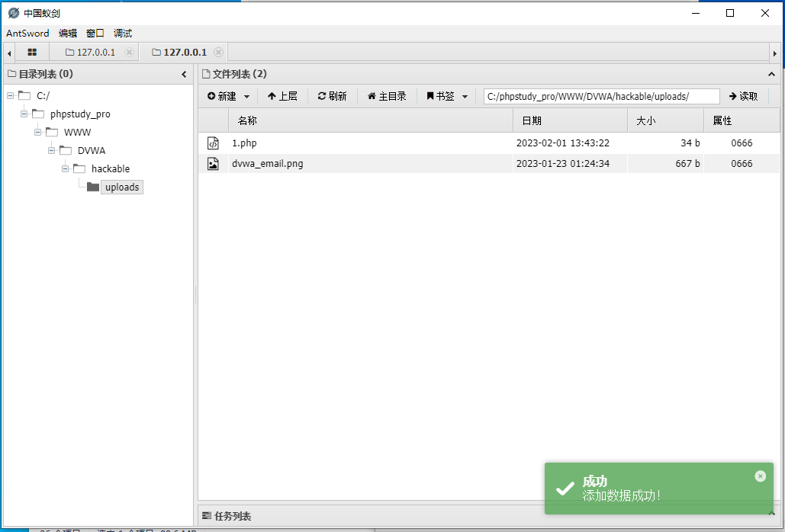The width and height of the screenshot is (785, 532).
Task: Open the 新建 dropdown arrow
Action: tap(246, 97)
